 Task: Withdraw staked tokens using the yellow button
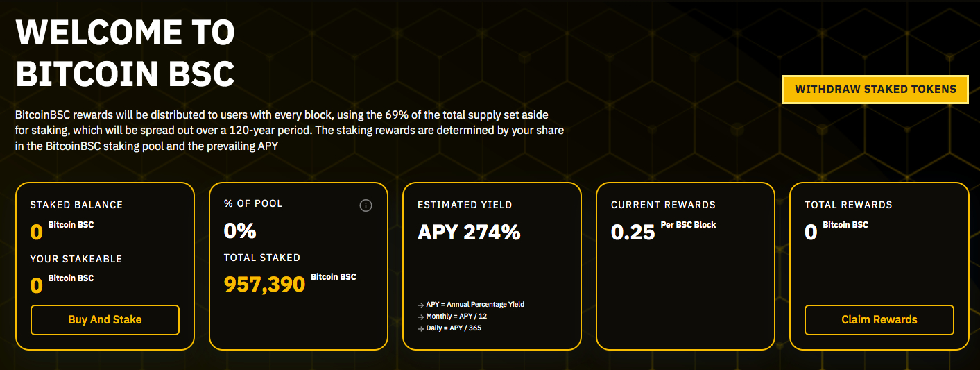(875, 90)
